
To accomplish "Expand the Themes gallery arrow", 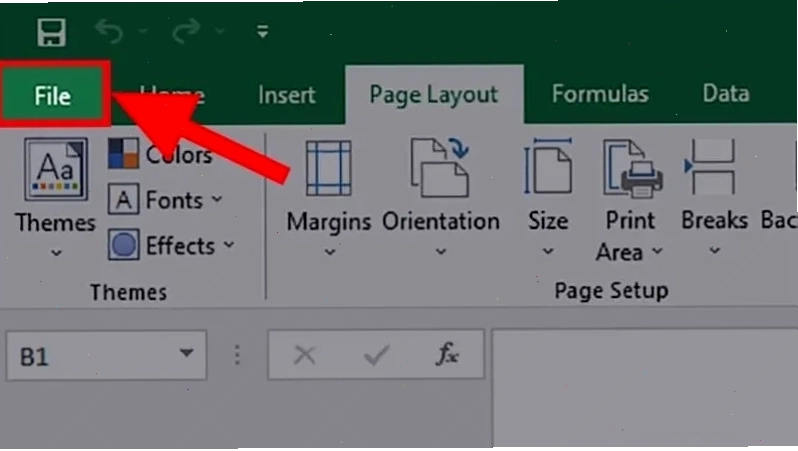I will tap(56, 252).
